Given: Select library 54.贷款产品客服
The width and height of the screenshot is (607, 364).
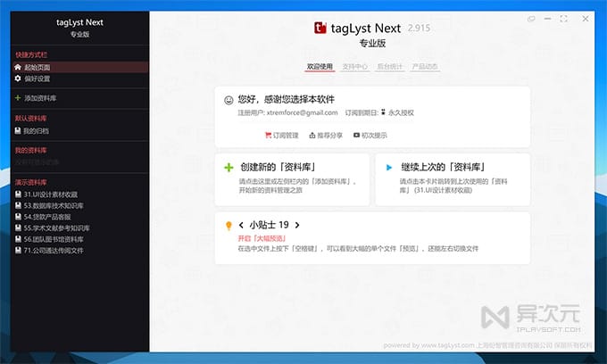Looking at the screenshot, I should [x=43, y=217].
